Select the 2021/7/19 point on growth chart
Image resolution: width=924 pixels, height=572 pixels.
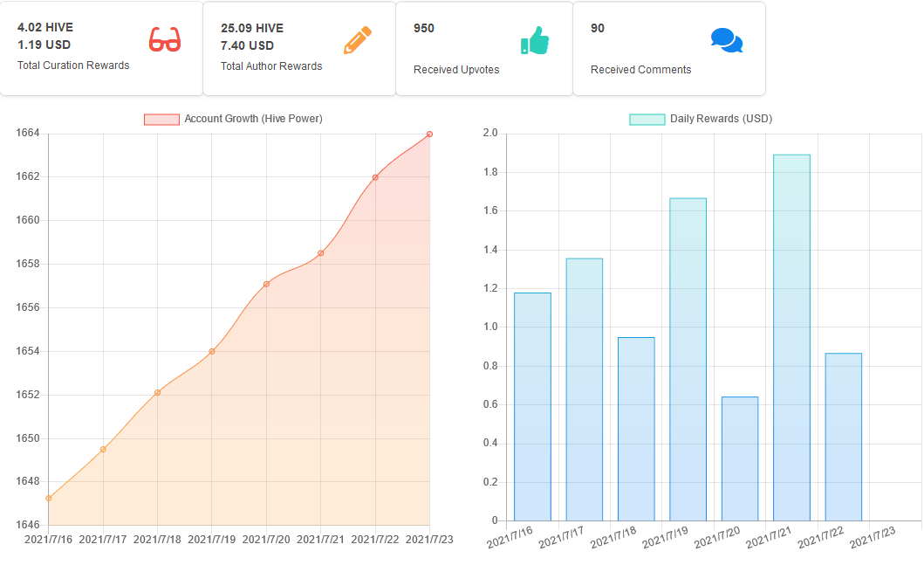[x=212, y=351]
